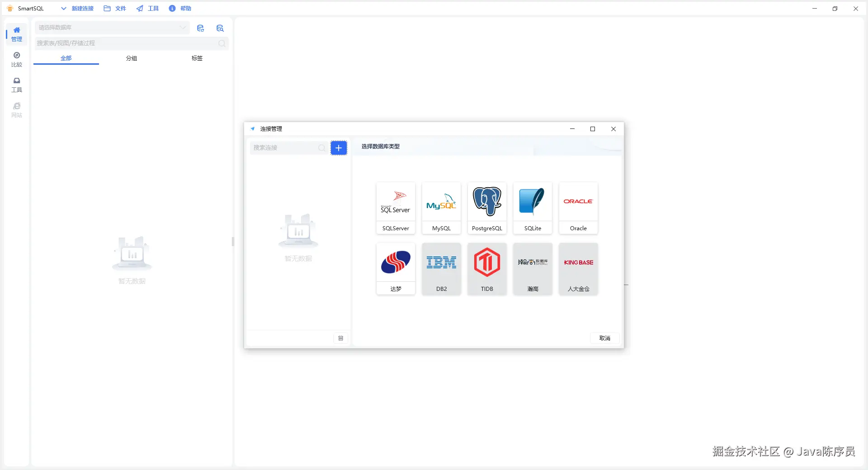The height and width of the screenshot is (470, 868).
Task: Choose MySQL database type
Action: 441,208
